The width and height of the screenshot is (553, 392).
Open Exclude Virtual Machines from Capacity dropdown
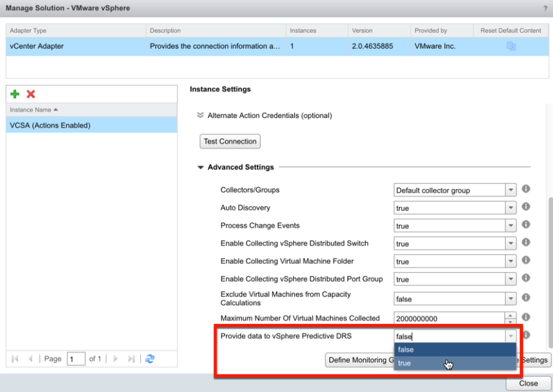coord(511,299)
